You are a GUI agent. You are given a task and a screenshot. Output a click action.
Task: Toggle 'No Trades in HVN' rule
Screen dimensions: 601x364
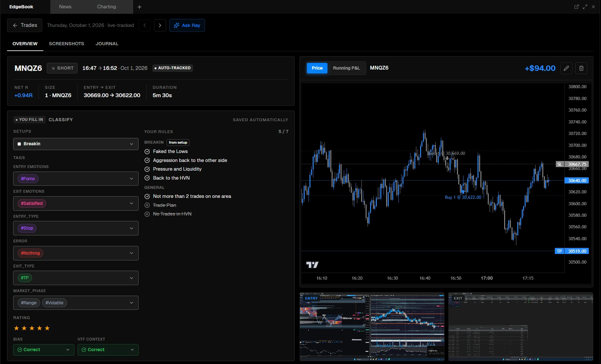147,214
